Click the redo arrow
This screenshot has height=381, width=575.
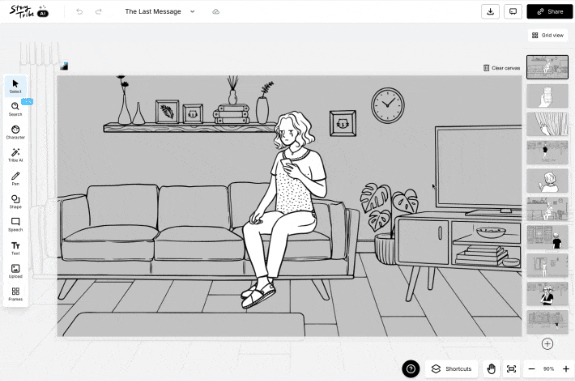[98, 12]
